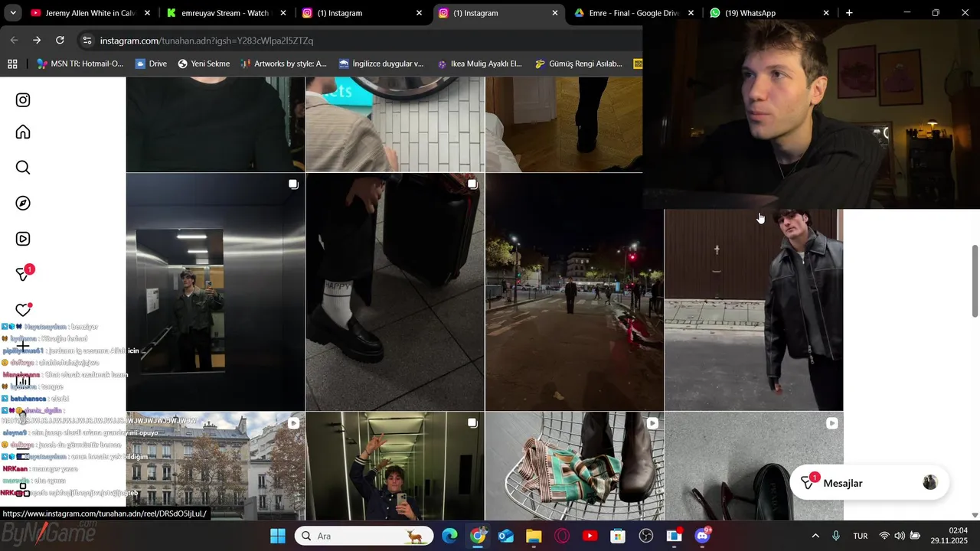980x551 pixels.
Task: View site information icon in the address bar
Action: (87, 41)
